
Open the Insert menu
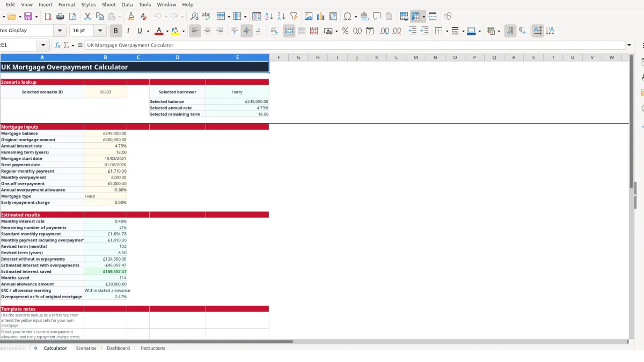46,4
